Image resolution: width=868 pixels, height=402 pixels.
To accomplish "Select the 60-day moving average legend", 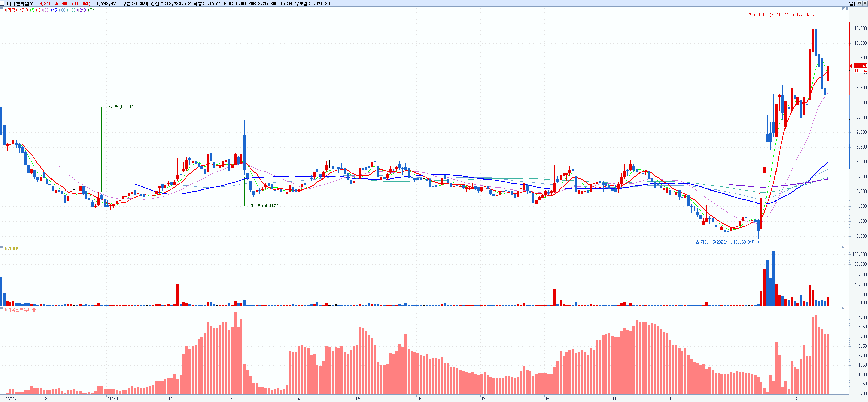I will click(x=63, y=10).
